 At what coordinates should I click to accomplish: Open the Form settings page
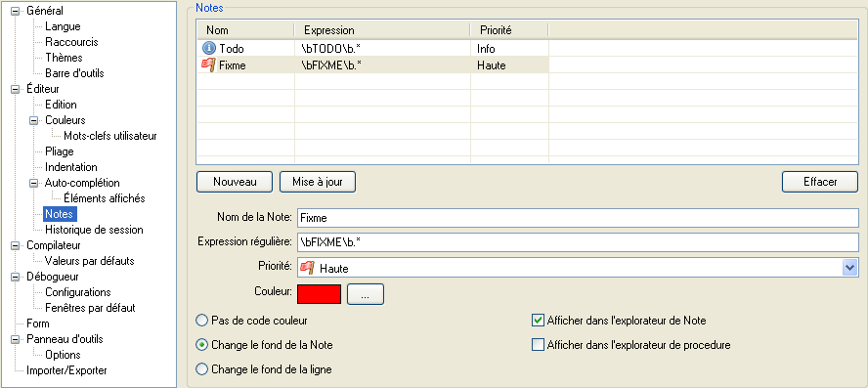point(38,323)
